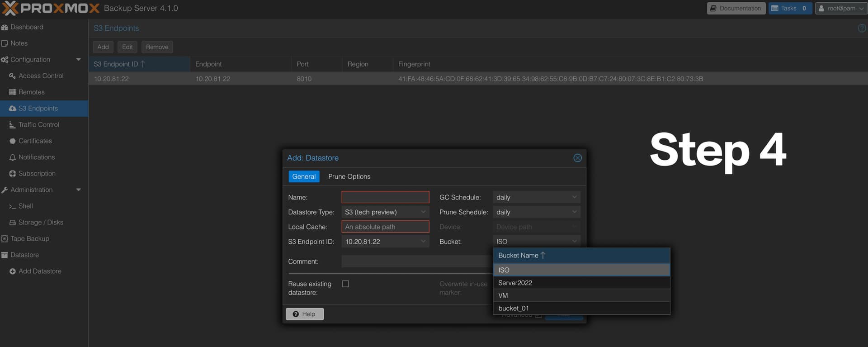Expand the GC Schedule dropdown
Screen dimensions: 868x347
[574, 197]
